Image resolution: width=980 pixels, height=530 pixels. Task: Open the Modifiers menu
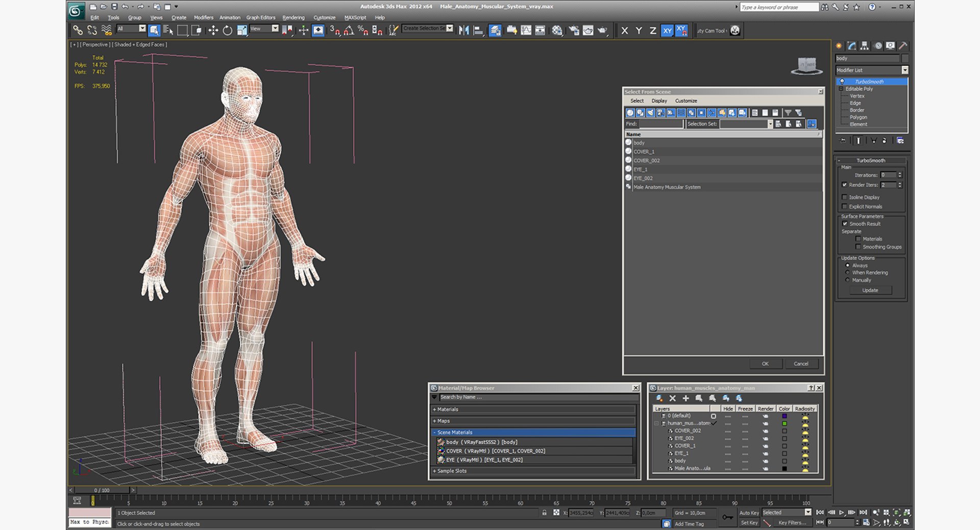[x=203, y=17]
